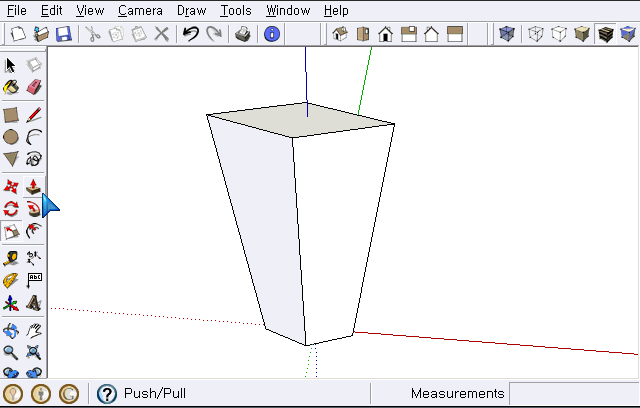Activate the Zoom magnifier tool
This screenshot has width=640, height=408.
[11, 352]
